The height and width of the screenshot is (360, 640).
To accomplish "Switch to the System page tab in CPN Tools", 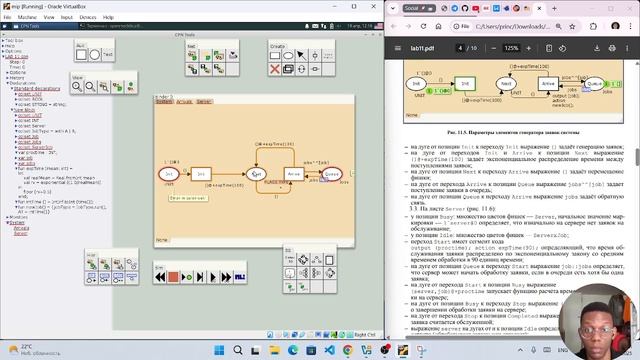I will click(164, 101).
